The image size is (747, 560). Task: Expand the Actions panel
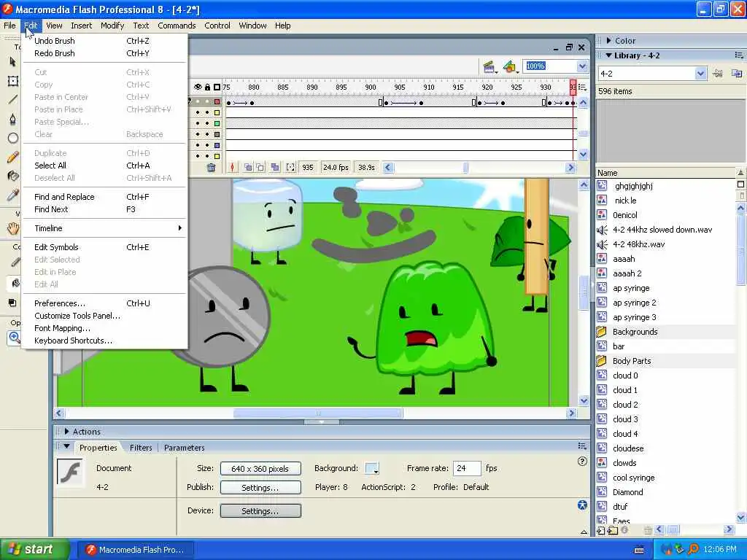(x=66, y=432)
